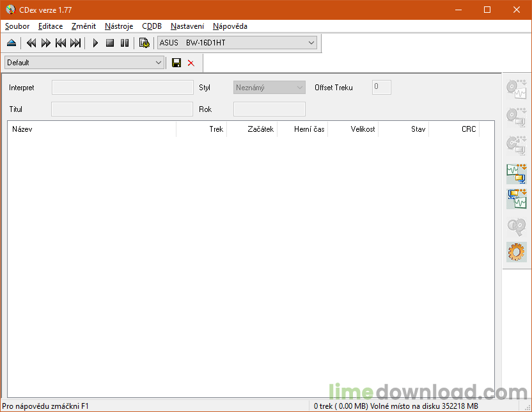Click the free disk space status text
Screen dimensions: 532x412
coord(396,406)
